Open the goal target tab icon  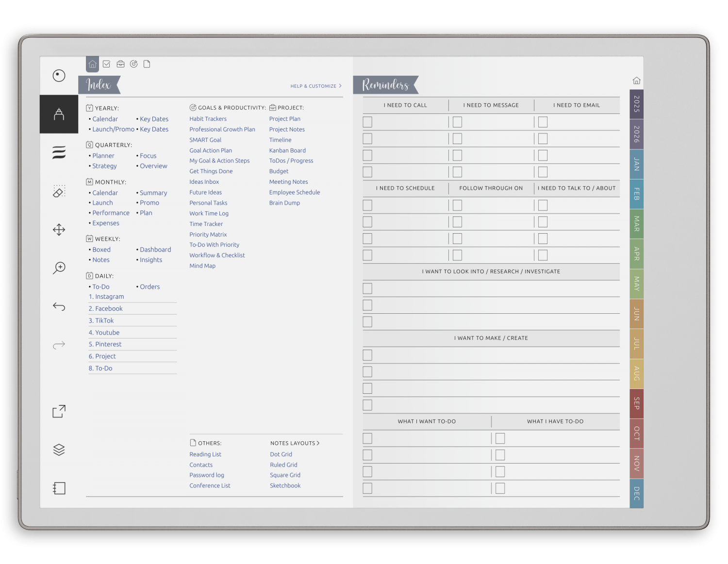pyautogui.click(x=134, y=64)
